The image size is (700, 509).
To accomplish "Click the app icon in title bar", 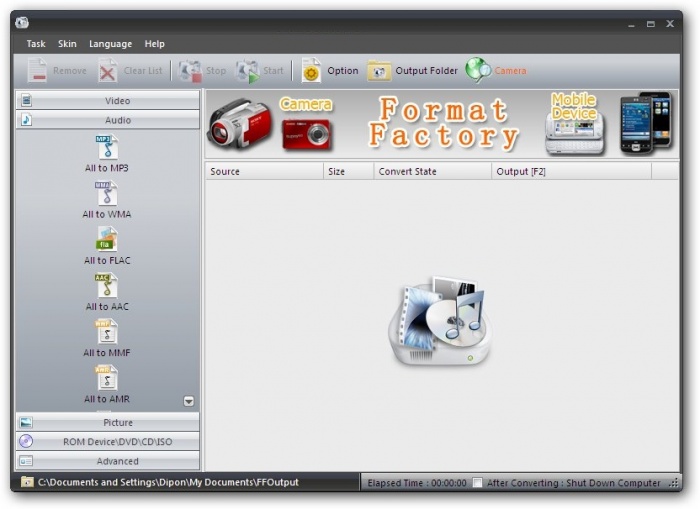I will click(x=22, y=23).
